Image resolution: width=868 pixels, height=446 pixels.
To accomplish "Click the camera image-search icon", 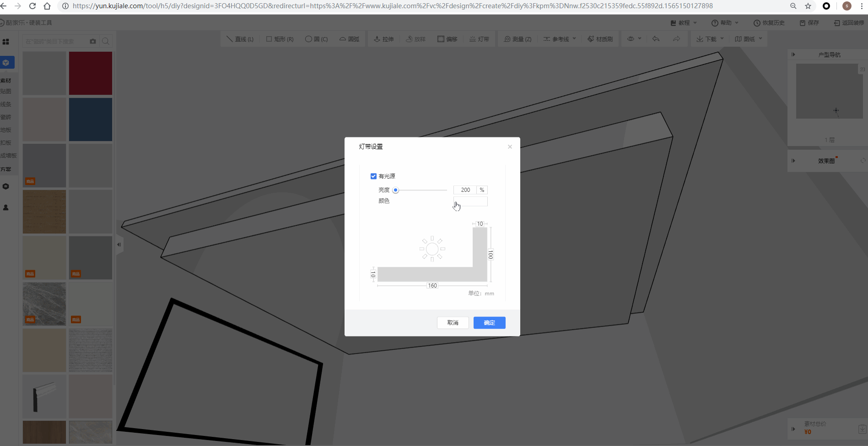I will pos(93,41).
